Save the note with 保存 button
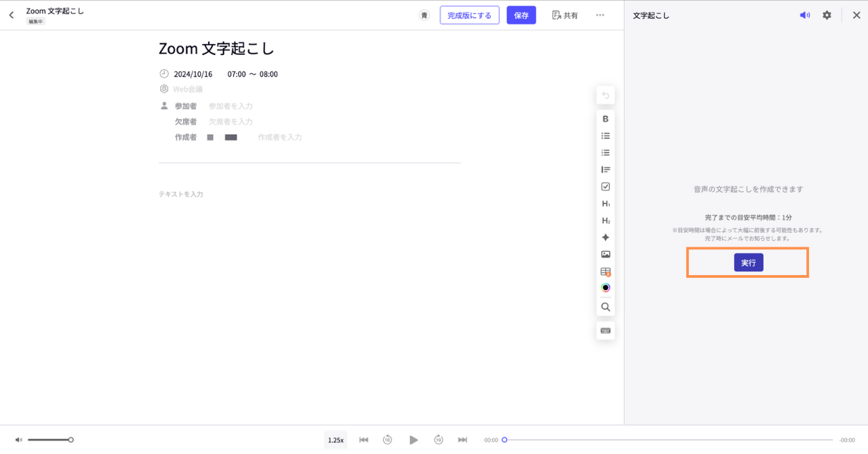This screenshot has width=868, height=454. (x=521, y=15)
